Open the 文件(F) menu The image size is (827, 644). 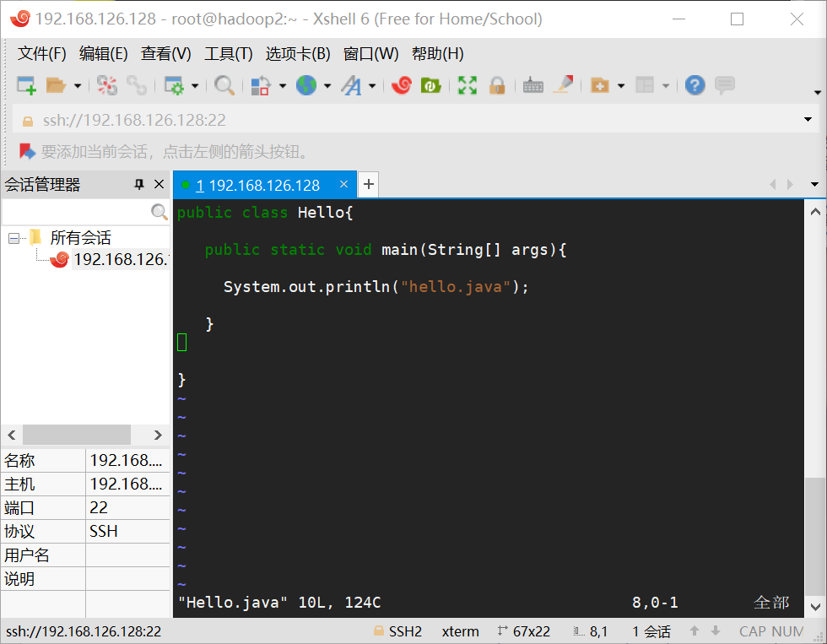(x=41, y=54)
